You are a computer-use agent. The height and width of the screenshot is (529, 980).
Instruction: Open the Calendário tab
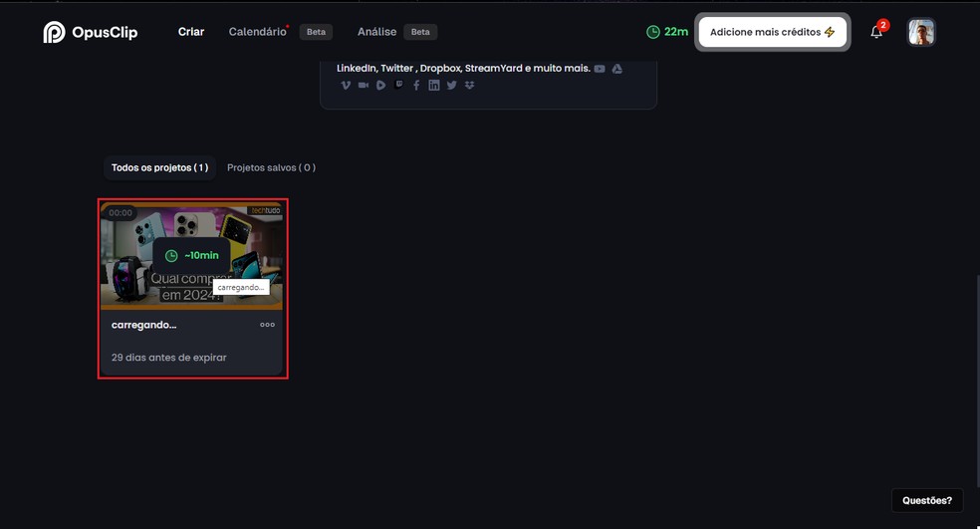pyautogui.click(x=258, y=32)
